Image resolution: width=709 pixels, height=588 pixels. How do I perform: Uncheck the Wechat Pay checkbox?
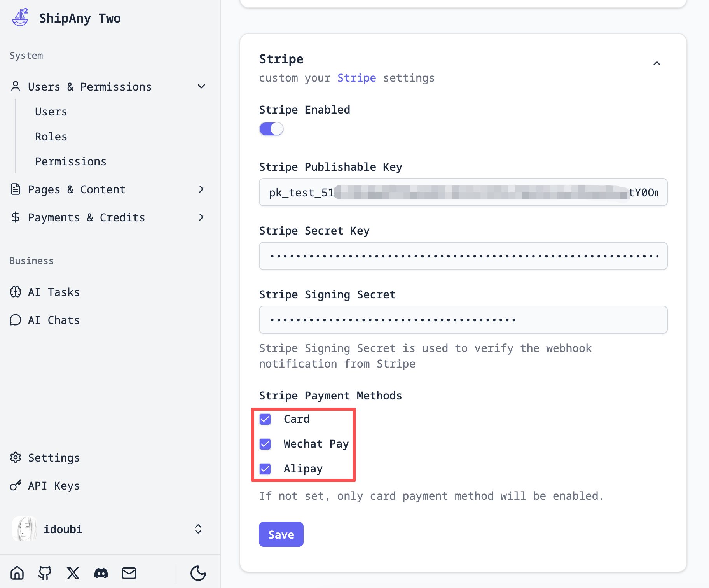pyautogui.click(x=265, y=444)
